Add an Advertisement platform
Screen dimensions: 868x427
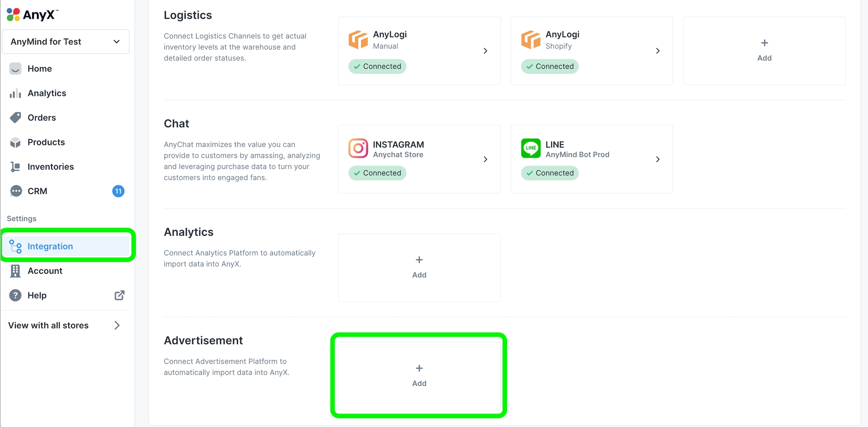[419, 376]
